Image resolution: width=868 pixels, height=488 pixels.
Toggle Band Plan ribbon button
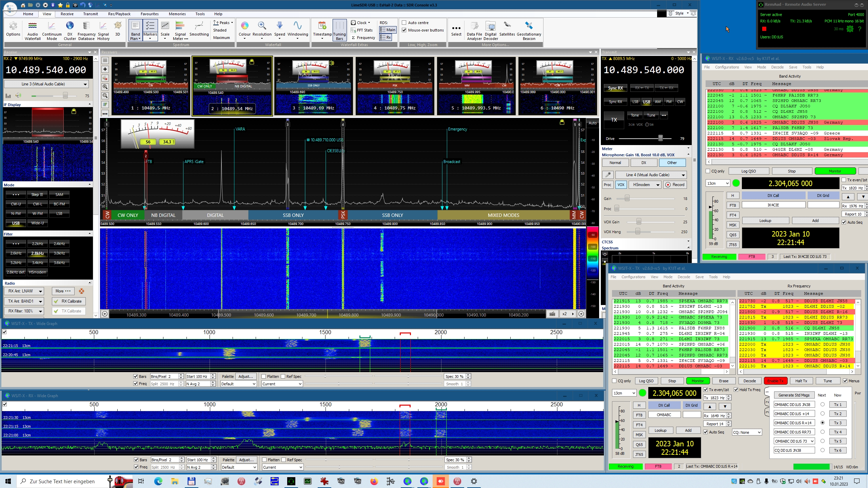tap(135, 30)
